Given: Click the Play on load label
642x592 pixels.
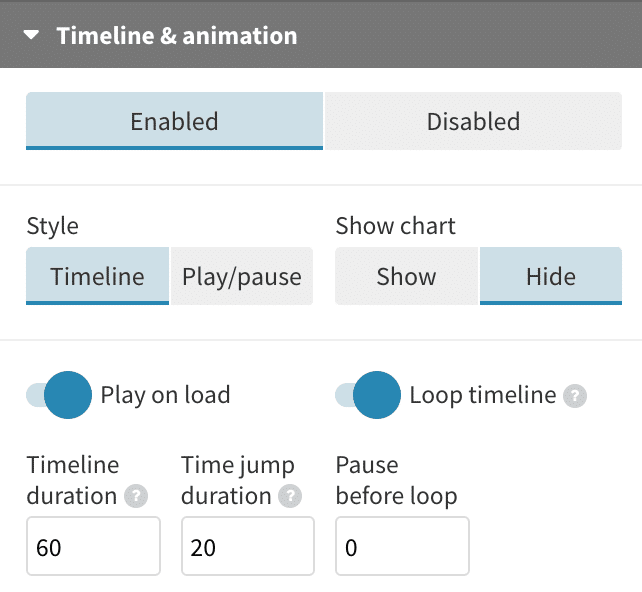Looking at the screenshot, I should coord(165,395).
